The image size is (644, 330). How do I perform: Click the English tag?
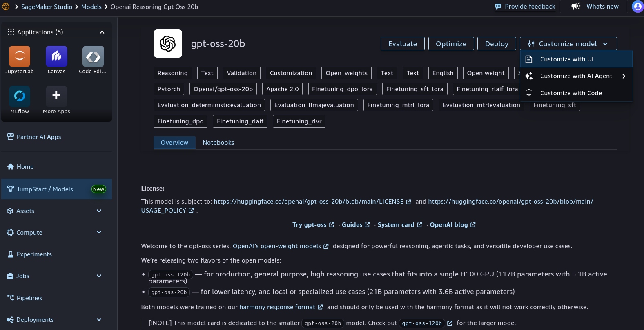[443, 73]
